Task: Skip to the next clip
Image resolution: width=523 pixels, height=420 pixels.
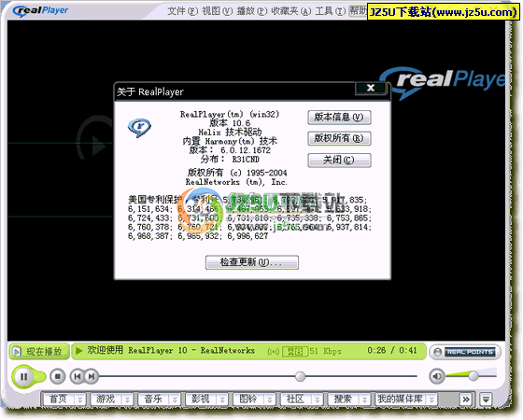Action: [x=92, y=377]
